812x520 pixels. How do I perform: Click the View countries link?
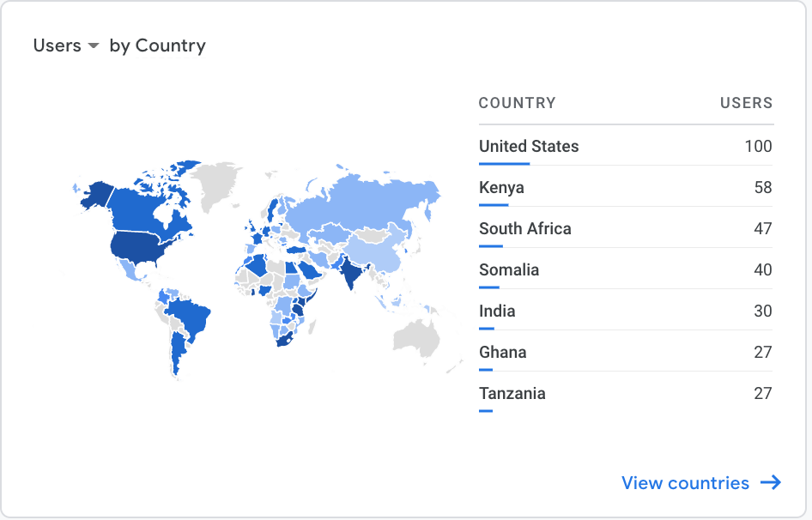pyautogui.click(x=685, y=483)
